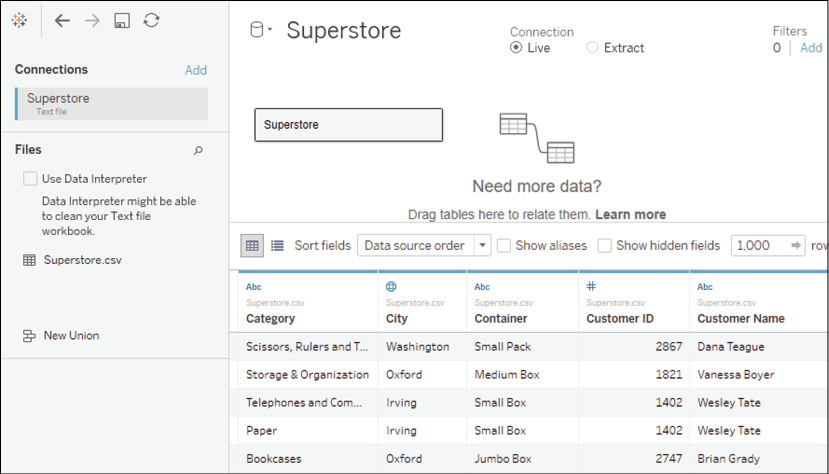829x474 pixels.
Task: Select the Dana Teague cell
Action: click(759, 347)
